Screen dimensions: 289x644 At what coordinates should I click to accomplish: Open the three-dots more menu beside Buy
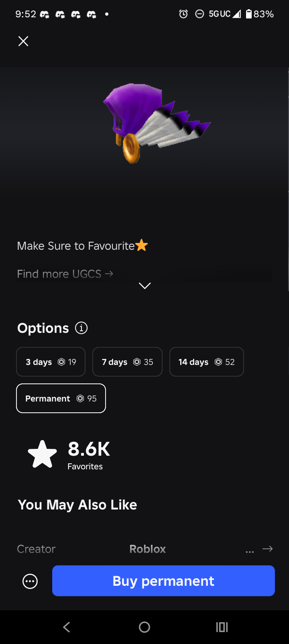[x=30, y=581]
